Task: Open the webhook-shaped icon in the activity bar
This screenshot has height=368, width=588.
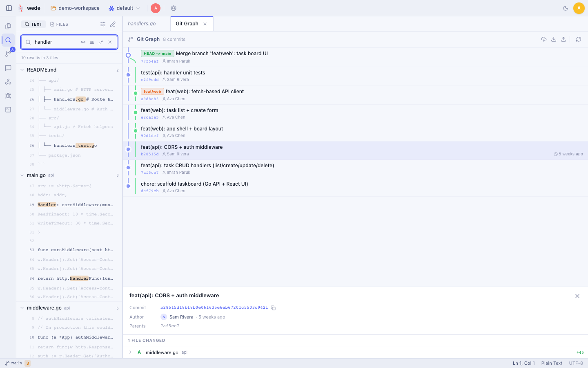Action: point(8,82)
